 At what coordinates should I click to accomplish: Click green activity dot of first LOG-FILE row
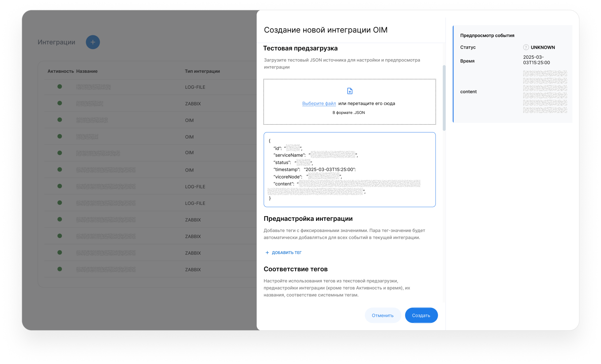60,87
